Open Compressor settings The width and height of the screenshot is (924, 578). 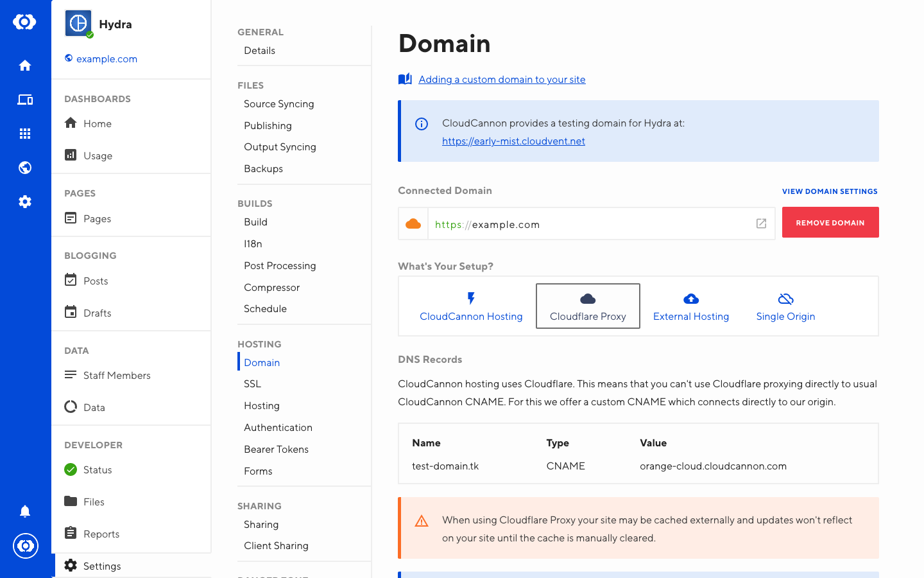271,288
